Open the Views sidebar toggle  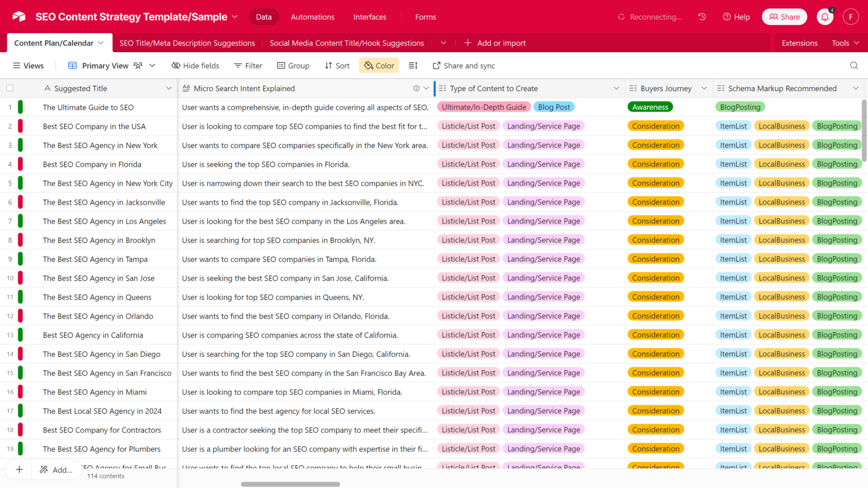(x=28, y=66)
